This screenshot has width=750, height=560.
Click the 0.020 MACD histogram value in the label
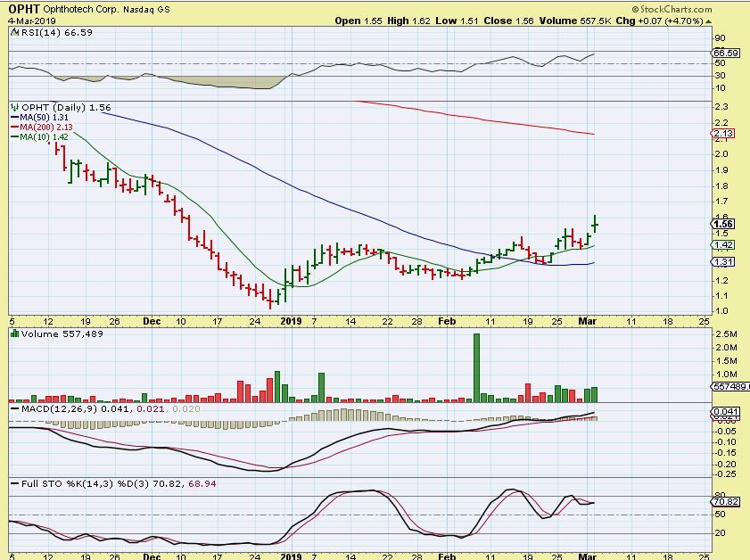click(186, 409)
